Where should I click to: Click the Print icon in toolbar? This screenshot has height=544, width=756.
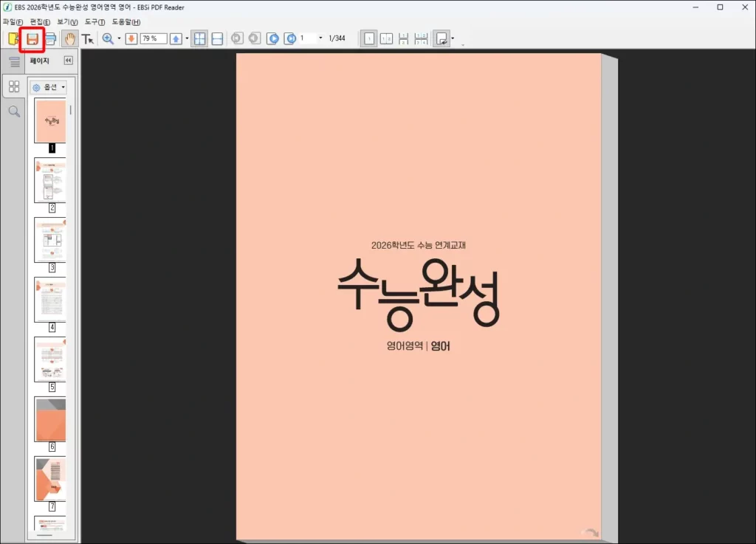point(51,38)
